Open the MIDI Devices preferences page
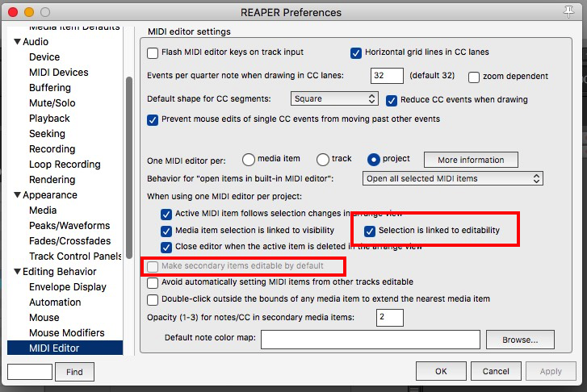 59,73
